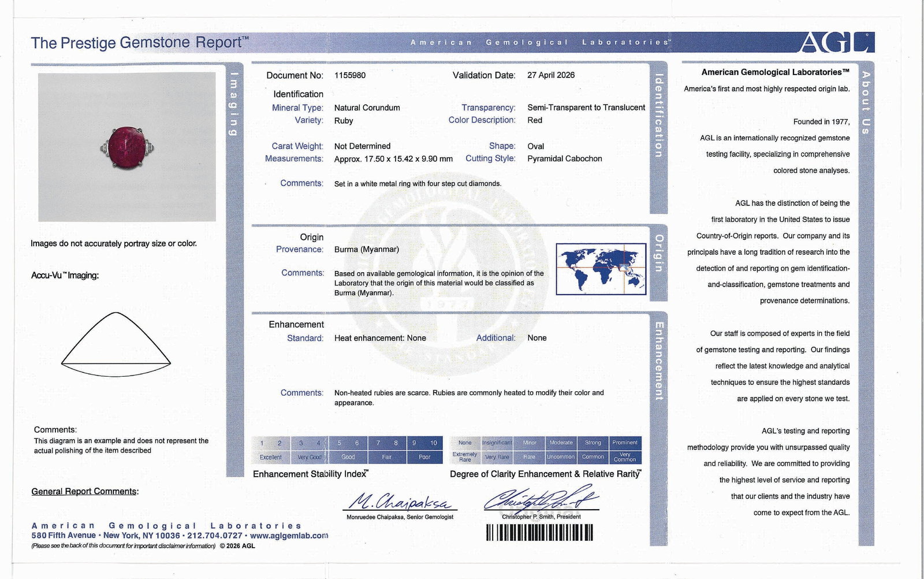Image resolution: width=924 pixels, height=579 pixels.
Task: Click the "Fair" stability rating cell
Action: tap(387, 457)
